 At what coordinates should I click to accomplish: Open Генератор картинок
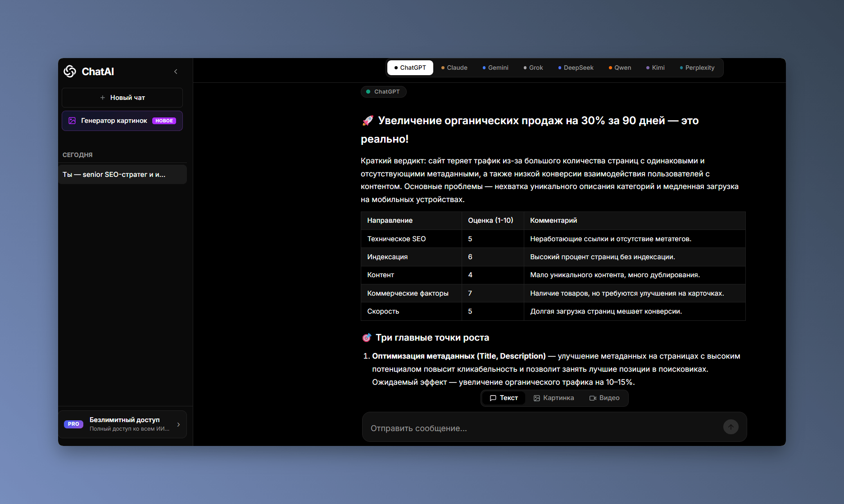[x=122, y=121]
